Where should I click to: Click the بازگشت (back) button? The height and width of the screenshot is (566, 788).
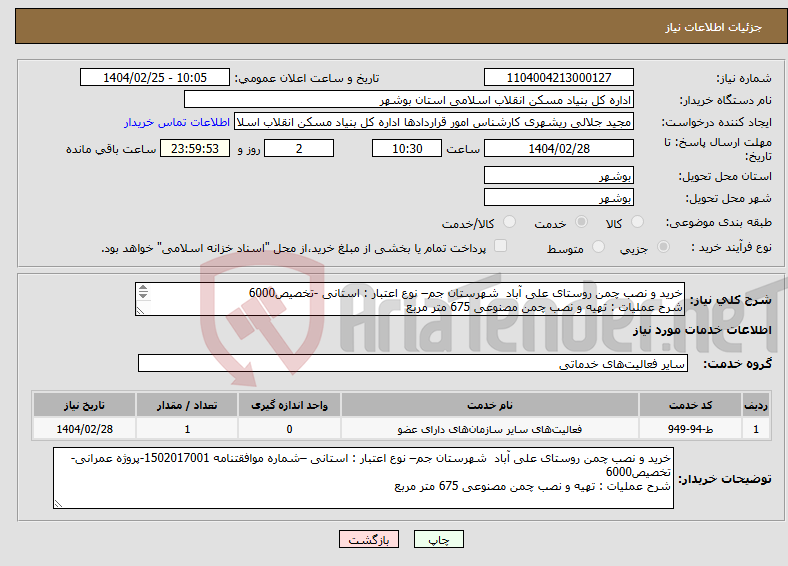pos(369,539)
